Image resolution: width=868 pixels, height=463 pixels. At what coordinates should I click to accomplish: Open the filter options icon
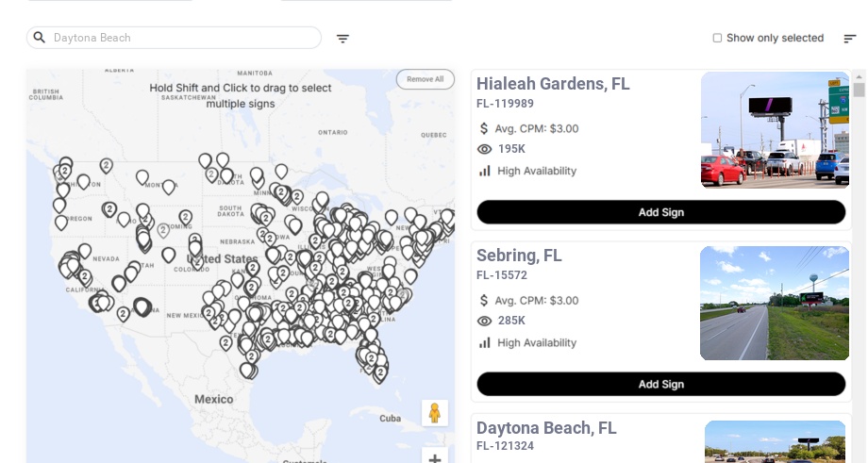coord(342,39)
